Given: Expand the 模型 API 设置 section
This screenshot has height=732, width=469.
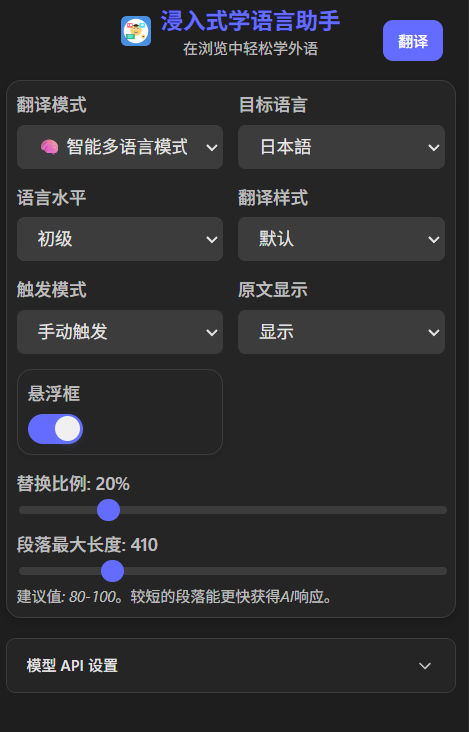Looking at the screenshot, I should pyautogui.click(x=231, y=666).
